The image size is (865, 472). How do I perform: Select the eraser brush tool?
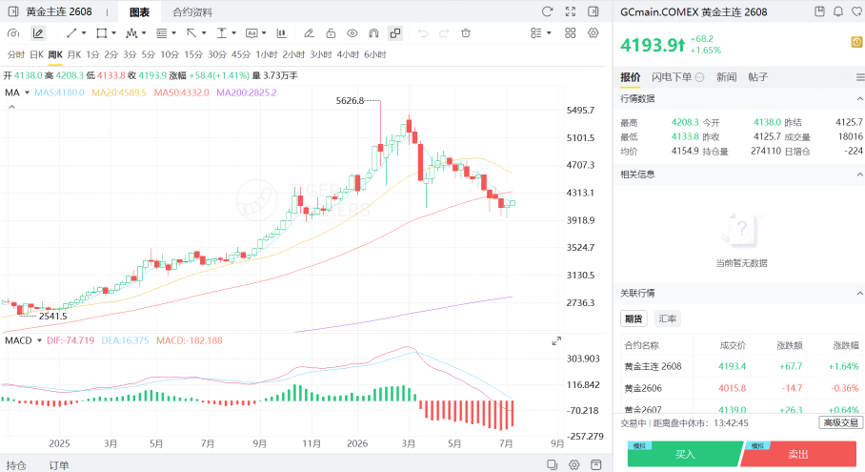(309, 34)
